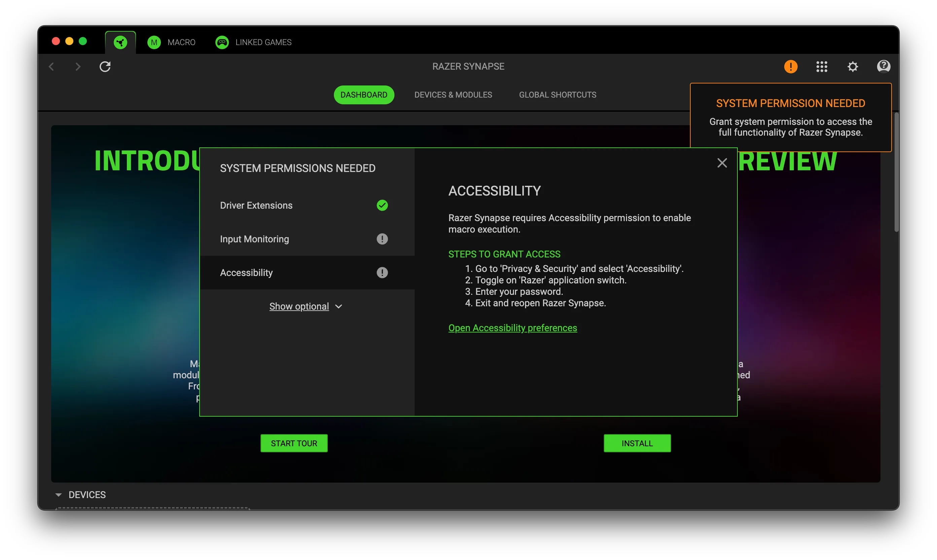
Task: Click the orange warning notification icon
Action: 791,66
